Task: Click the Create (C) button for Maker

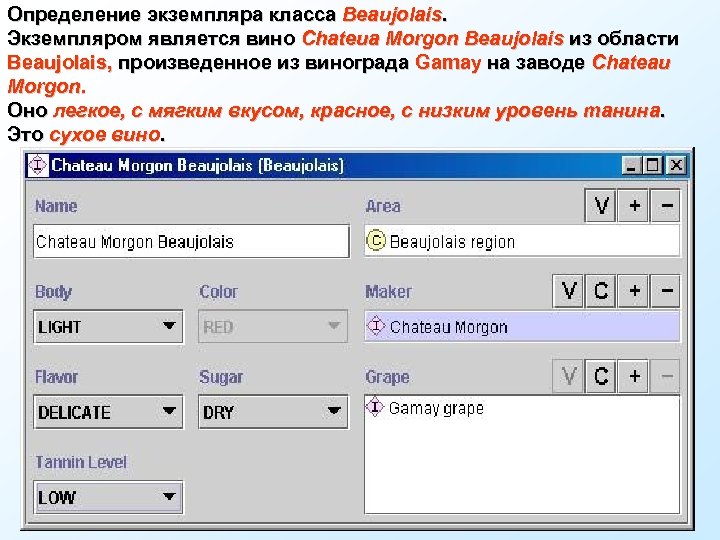Action: tap(601, 291)
